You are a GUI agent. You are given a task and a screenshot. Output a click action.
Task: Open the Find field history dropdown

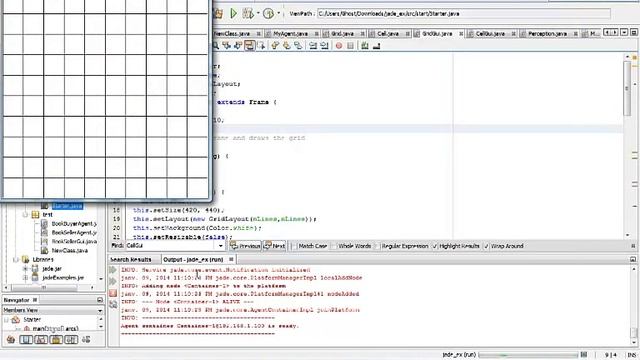click(x=220, y=246)
